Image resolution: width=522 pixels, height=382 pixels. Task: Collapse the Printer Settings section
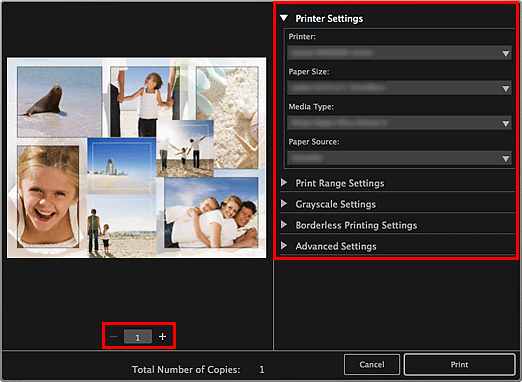284,18
